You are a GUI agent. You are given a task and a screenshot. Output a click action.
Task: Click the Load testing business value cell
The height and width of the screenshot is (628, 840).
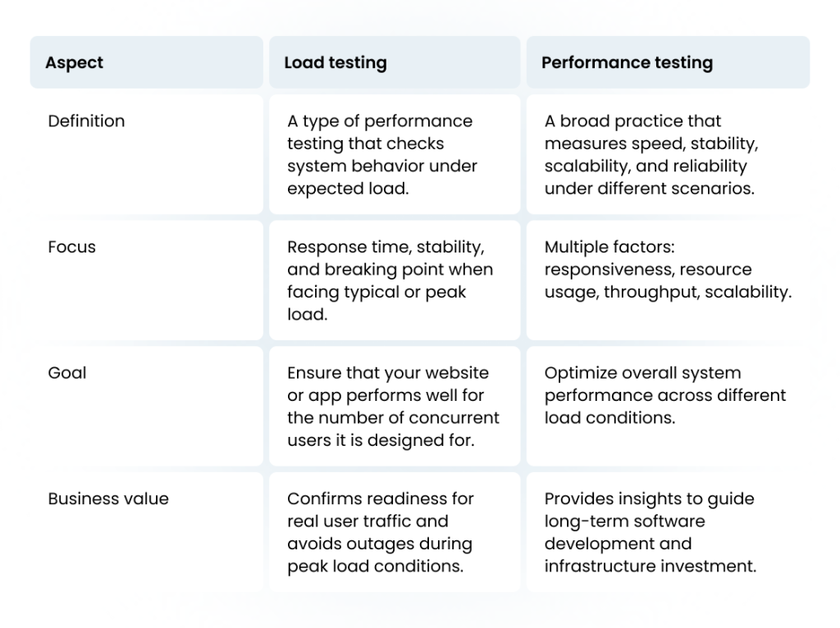pyautogui.click(x=395, y=532)
